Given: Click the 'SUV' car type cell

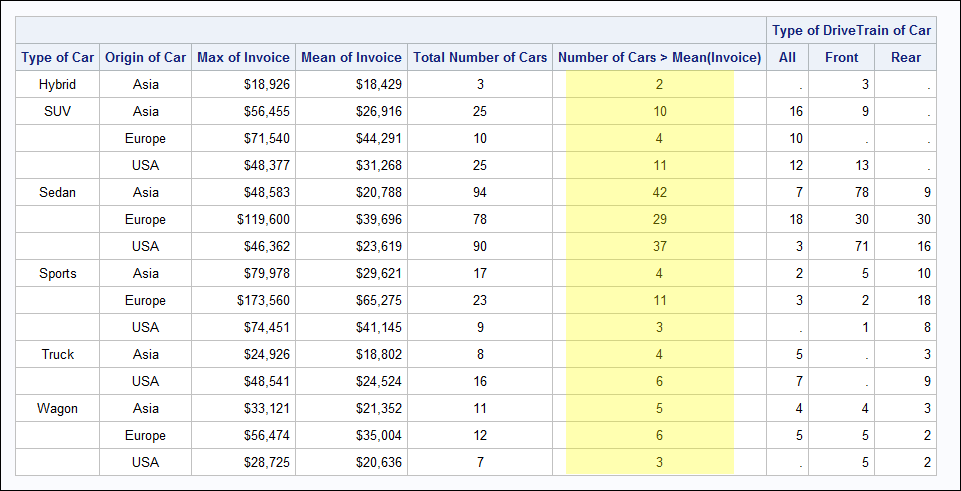Looking at the screenshot, I should 58,111.
